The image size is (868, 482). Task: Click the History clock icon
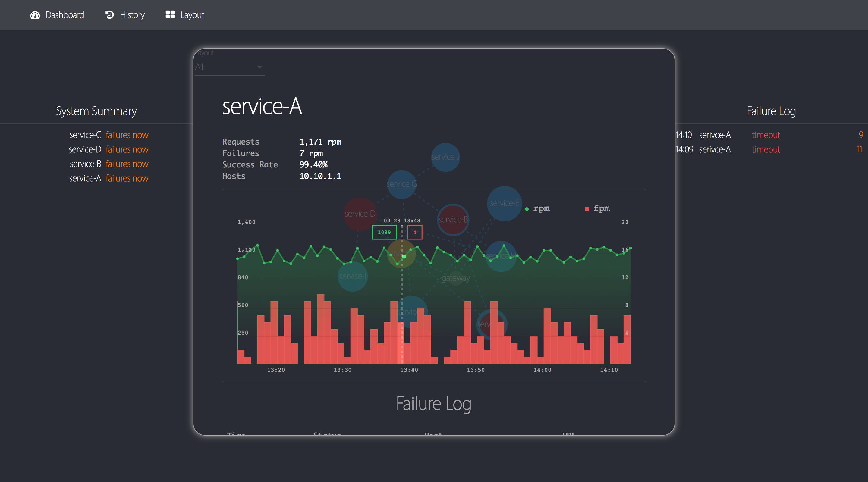point(109,15)
